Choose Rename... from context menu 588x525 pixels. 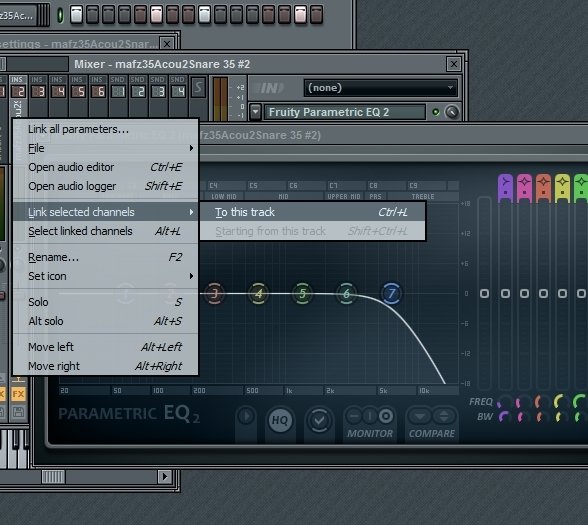tap(105, 257)
